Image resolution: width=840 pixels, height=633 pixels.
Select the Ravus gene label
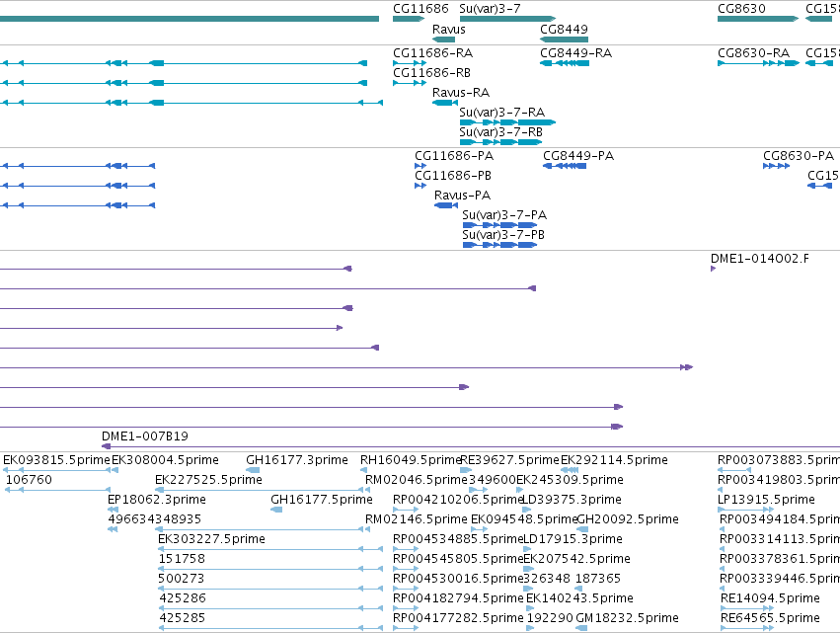[x=448, y=30]
